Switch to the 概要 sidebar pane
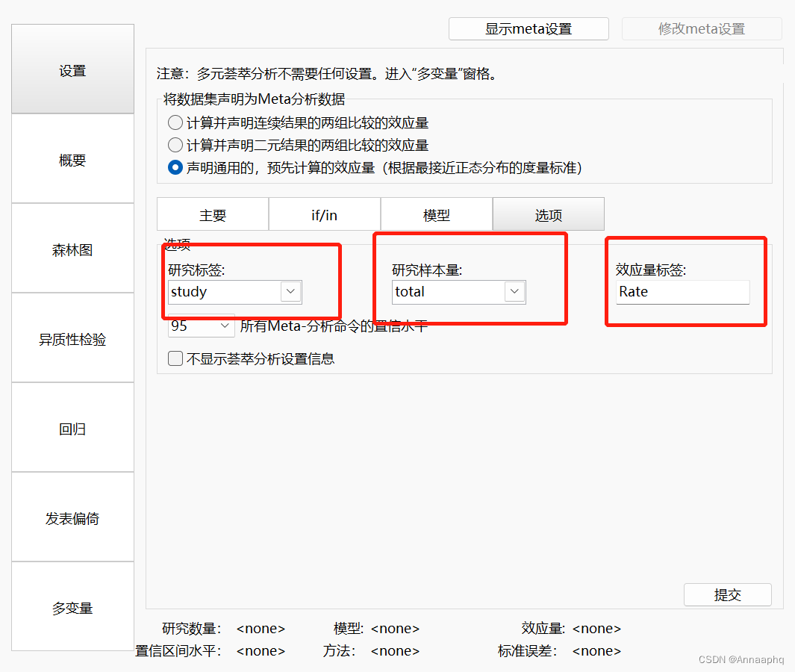Viewport: 795px width, 672px height. pos(72,160)
